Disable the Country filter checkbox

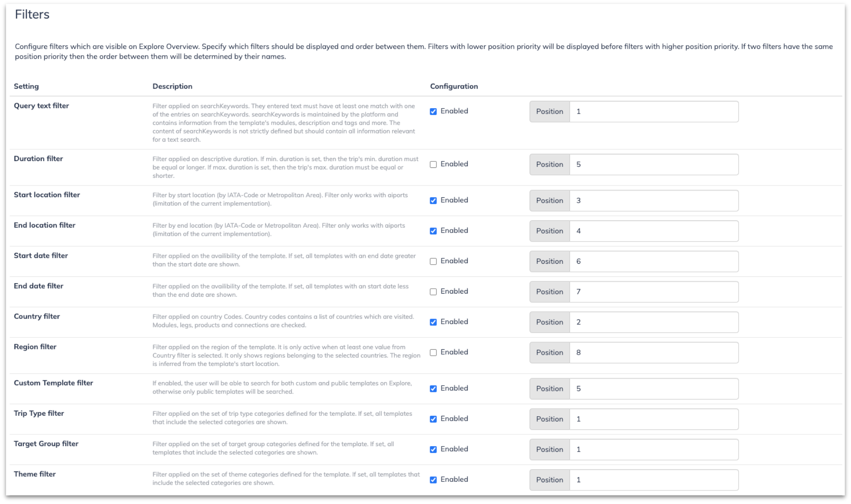433,322
